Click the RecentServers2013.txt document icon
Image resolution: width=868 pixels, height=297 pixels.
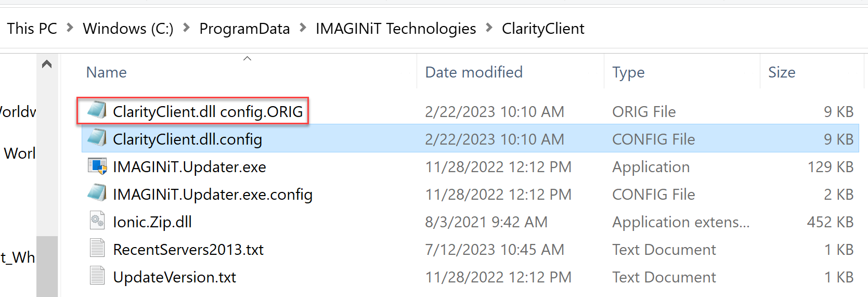[97, 249]
